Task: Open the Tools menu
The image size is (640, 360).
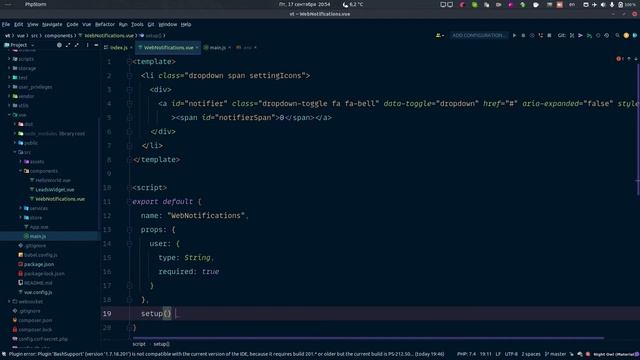Action: pos(137,24)
